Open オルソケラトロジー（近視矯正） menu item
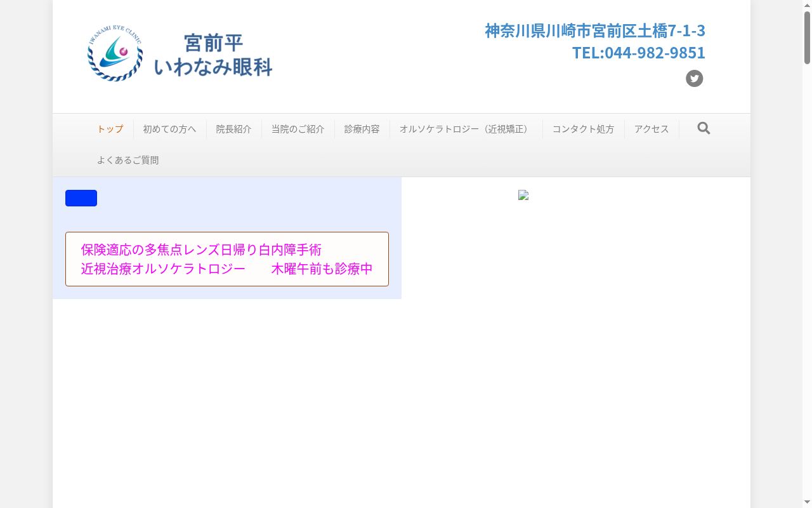This screenshot has height=508, width=812. coord(466,129)
